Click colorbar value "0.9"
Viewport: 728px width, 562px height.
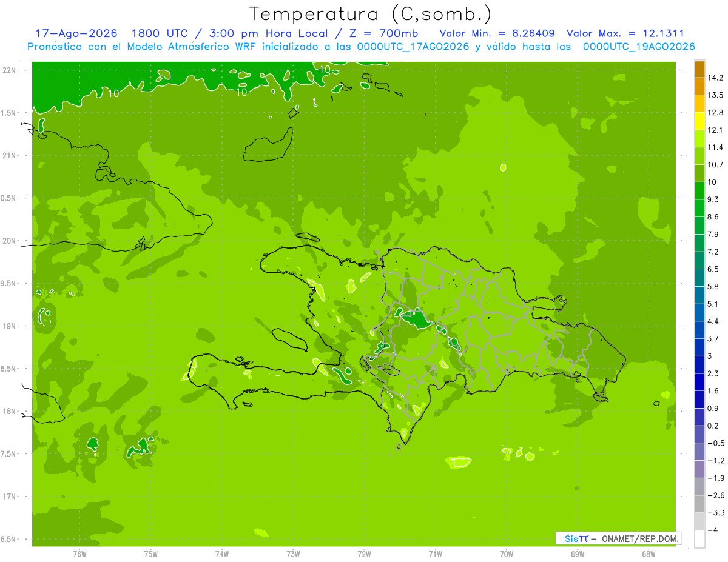click(x=713, y=408)
